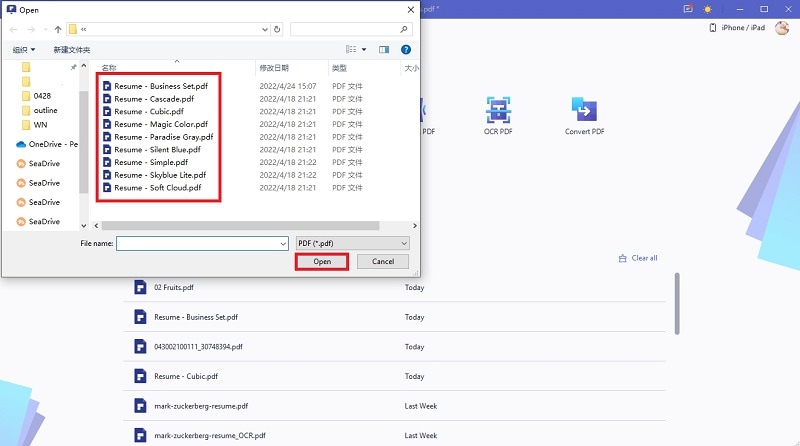Select Resume - Business Set.pdf in dialog
The height and width of the screenshot is (446, 800).
point(161,86)
